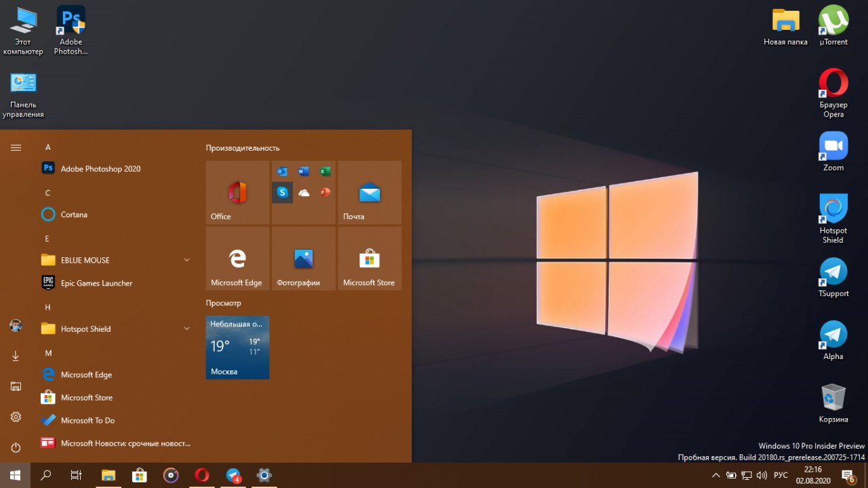Open Telegram with 4 unread badge on taskbar
The image size is (868, 488).
(x=233, y=475)
